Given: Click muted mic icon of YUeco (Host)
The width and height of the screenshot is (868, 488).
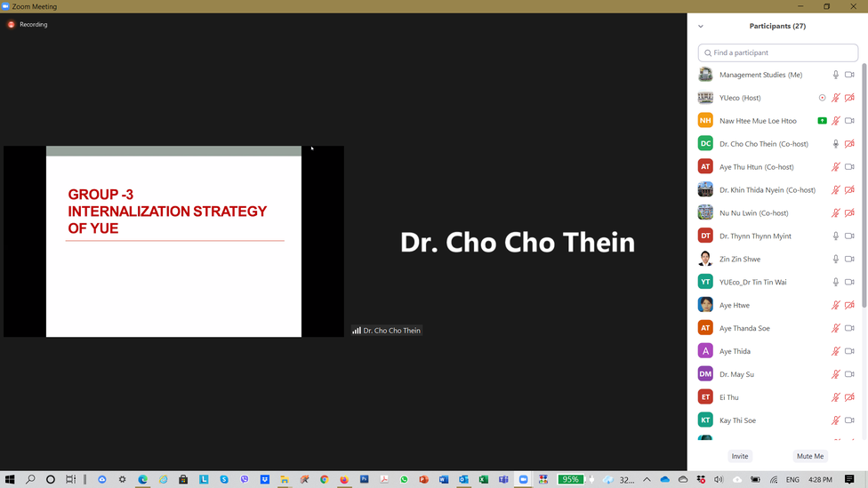Looking at the screenshot, I should click(836, 98).
